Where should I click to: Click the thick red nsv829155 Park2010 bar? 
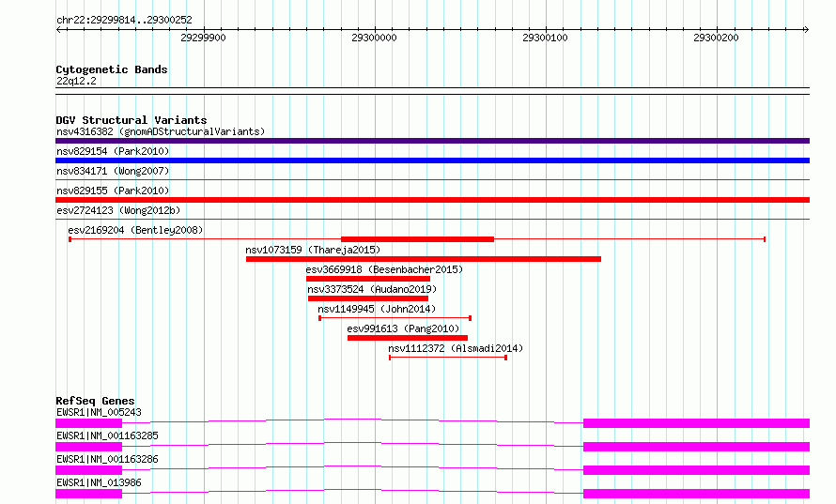[x=432, y=200]
